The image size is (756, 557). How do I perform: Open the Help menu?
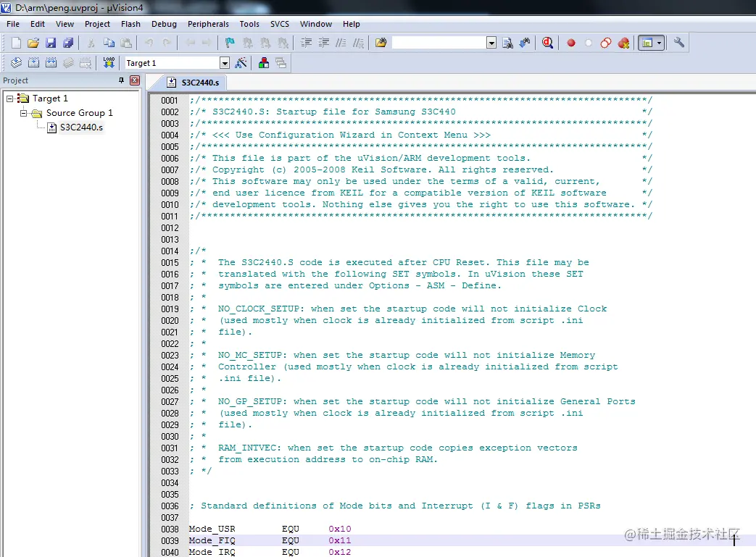tap(351, 24)
